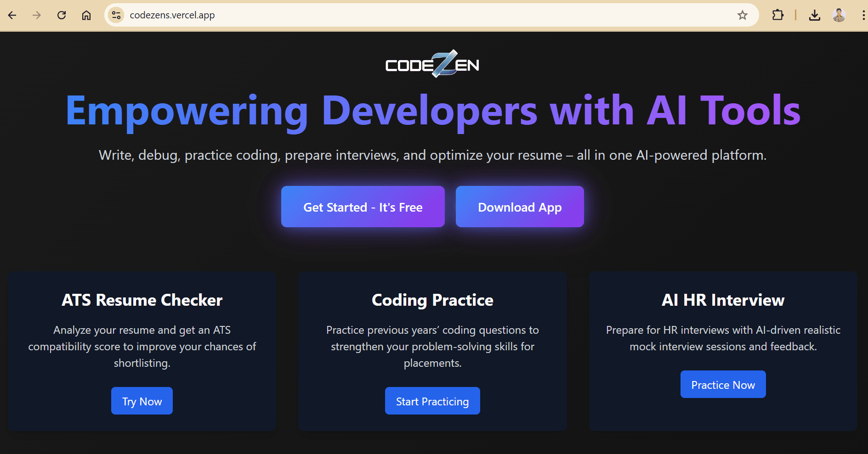
Task: Select the Coding Practice card heading
Action: [x=432, y=300]
